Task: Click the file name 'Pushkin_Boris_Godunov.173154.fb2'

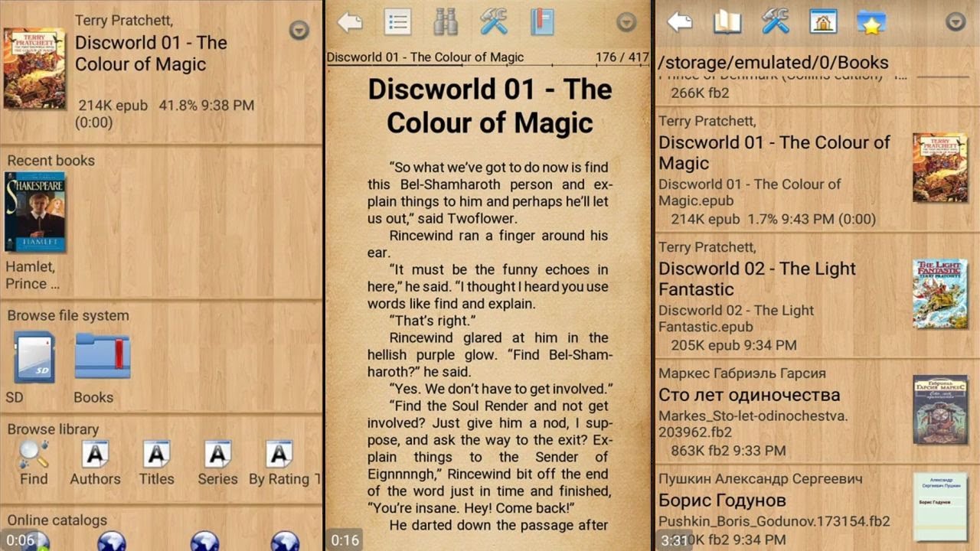Action: (x=774, y=522)
